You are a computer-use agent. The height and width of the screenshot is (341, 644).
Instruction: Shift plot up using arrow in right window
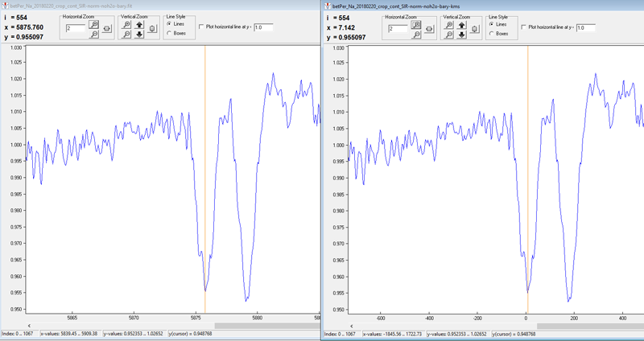(461, 25)
